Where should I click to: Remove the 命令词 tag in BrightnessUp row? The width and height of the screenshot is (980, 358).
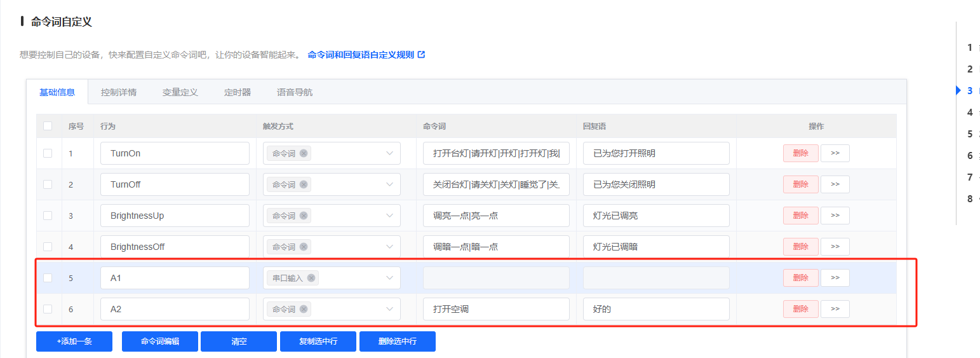304,216
